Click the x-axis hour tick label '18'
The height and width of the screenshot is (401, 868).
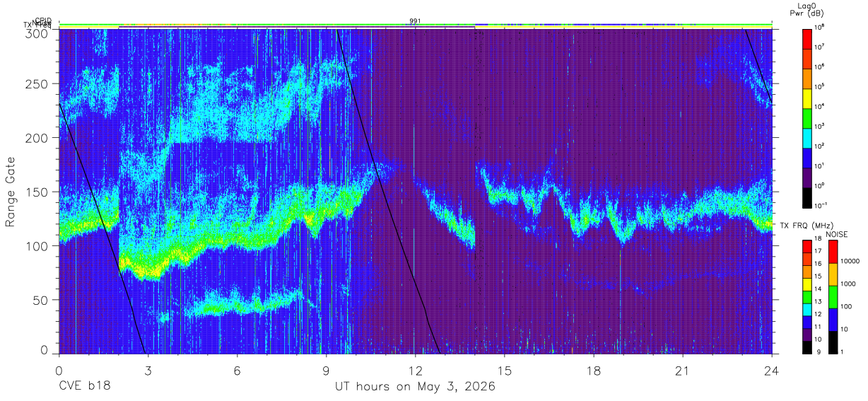click(594, 371)
